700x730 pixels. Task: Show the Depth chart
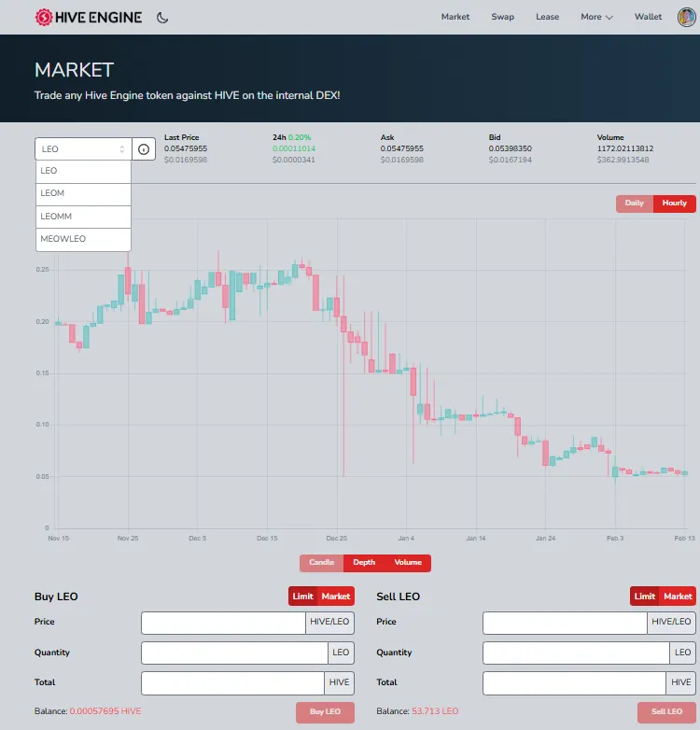pos(364,563)
